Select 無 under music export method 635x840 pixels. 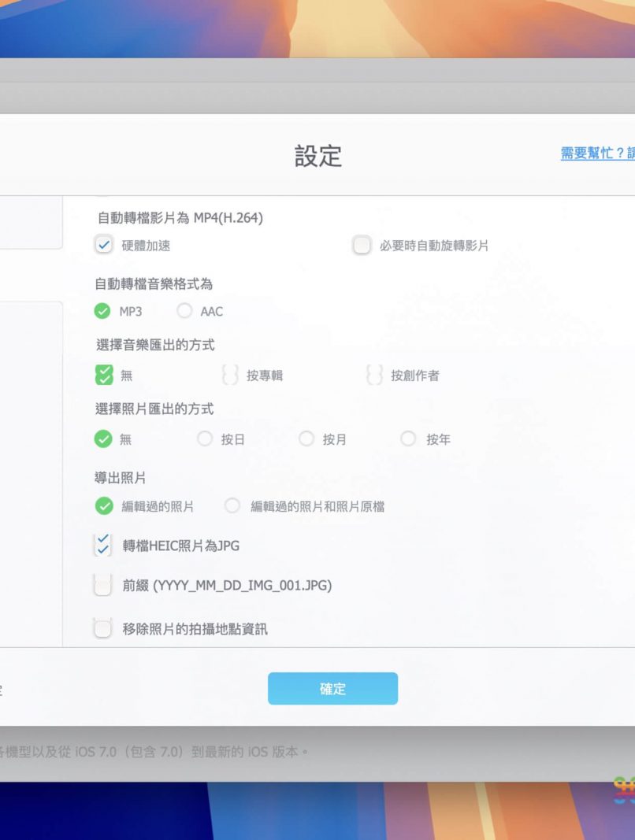(103, 376)
